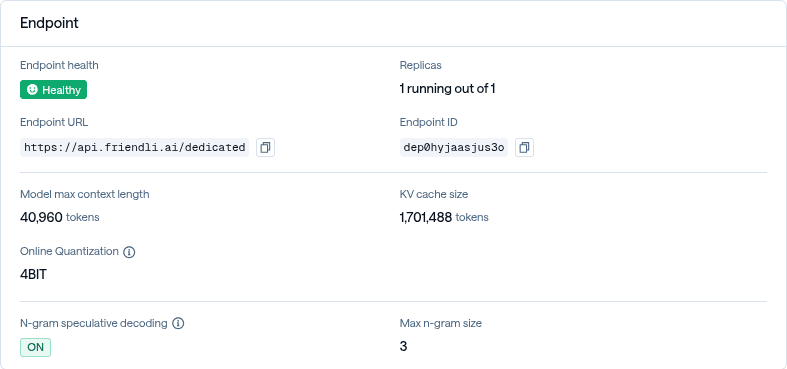This screenshot has height=369, width=787.
Task: Select the https://api.friendli.ai/dedicated URL field
Action: coord(135,148)
